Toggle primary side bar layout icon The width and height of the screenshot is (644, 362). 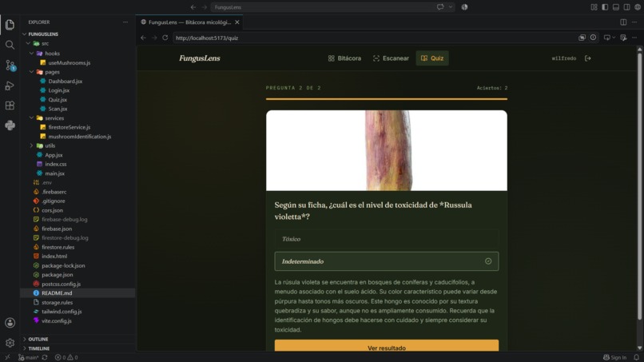tap(605, 7)
